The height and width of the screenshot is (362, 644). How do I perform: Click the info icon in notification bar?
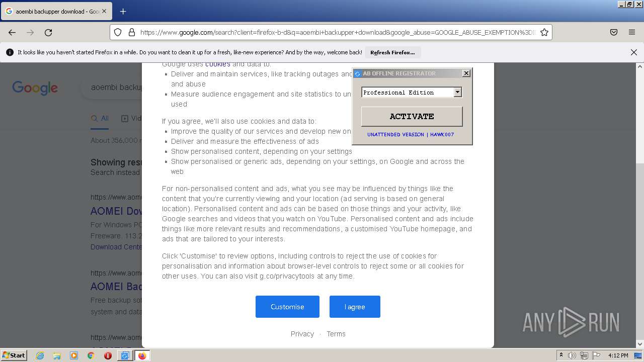click(x=10, y=52)
